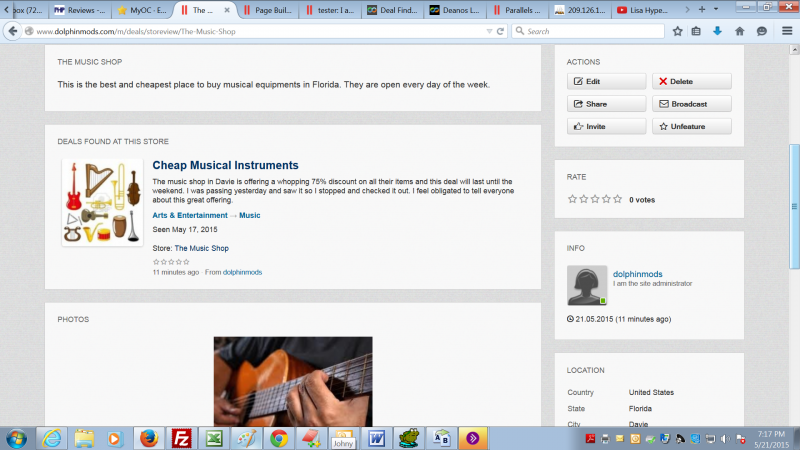The width and height of the screenshot is (800, 450).
Task: Open The Music Shop store link
Action: (x=202, y=248)
